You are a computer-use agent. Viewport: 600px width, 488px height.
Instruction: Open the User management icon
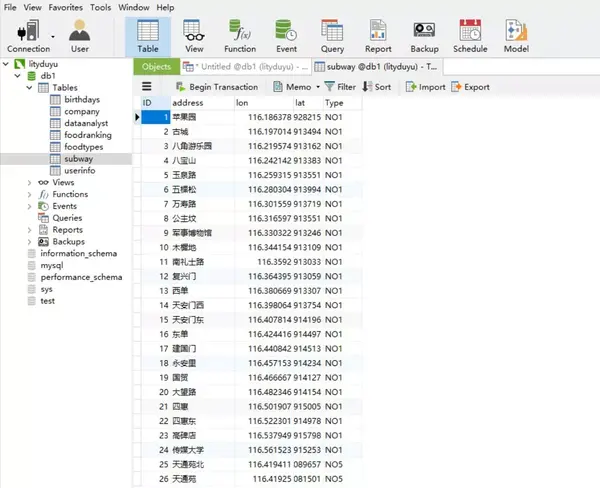pyautogui.click(x=80, y=36)
